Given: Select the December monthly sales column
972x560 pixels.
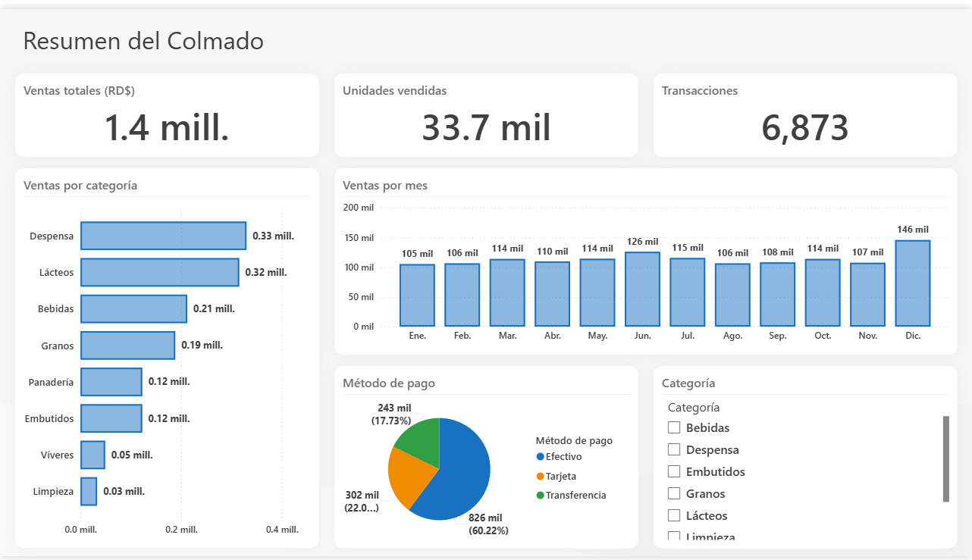Looking at the screenshot, I should pos(912,283).
